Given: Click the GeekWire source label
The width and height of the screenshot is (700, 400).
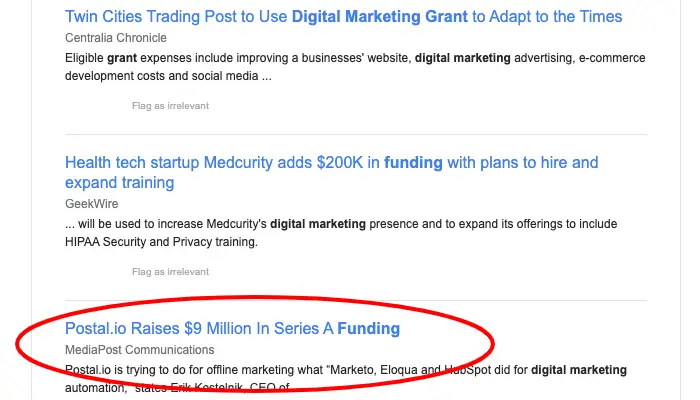Looking at the screenshot, I should 88,203.
